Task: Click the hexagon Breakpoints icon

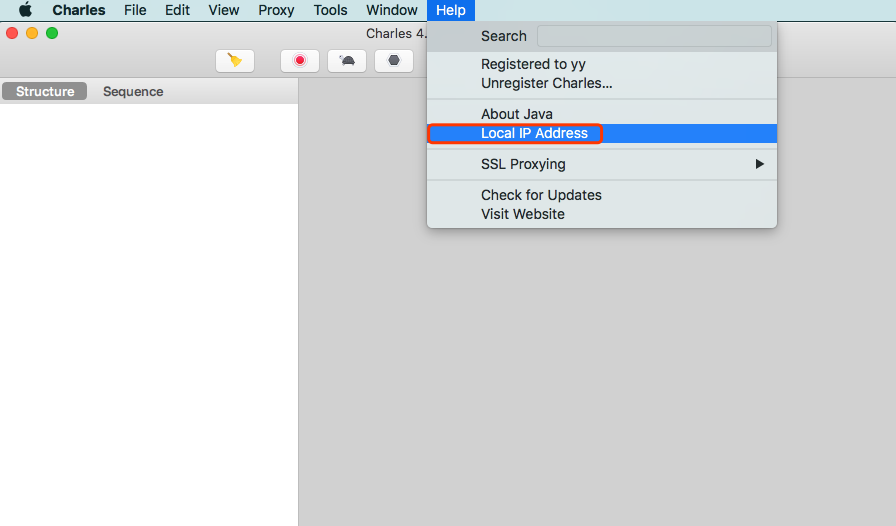Action: [394, 60]
